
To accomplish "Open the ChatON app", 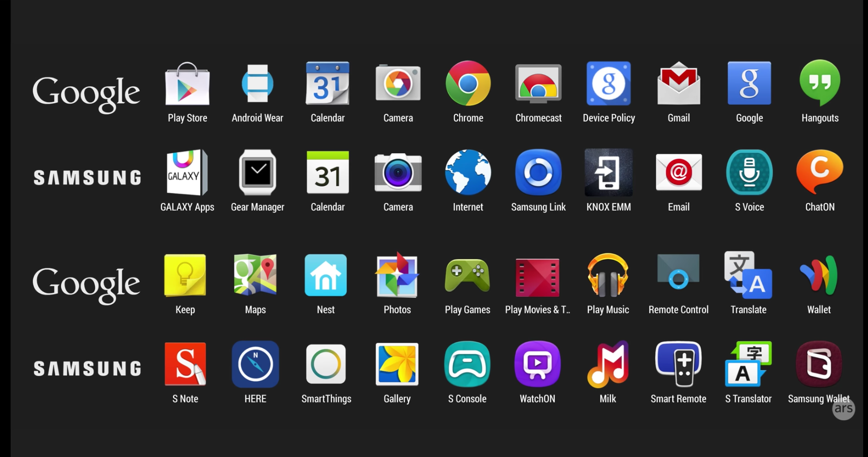I will 820,172.
